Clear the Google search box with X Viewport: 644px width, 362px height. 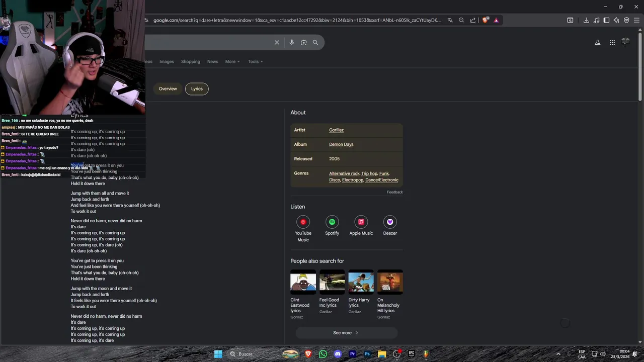[x=277, y=43]
